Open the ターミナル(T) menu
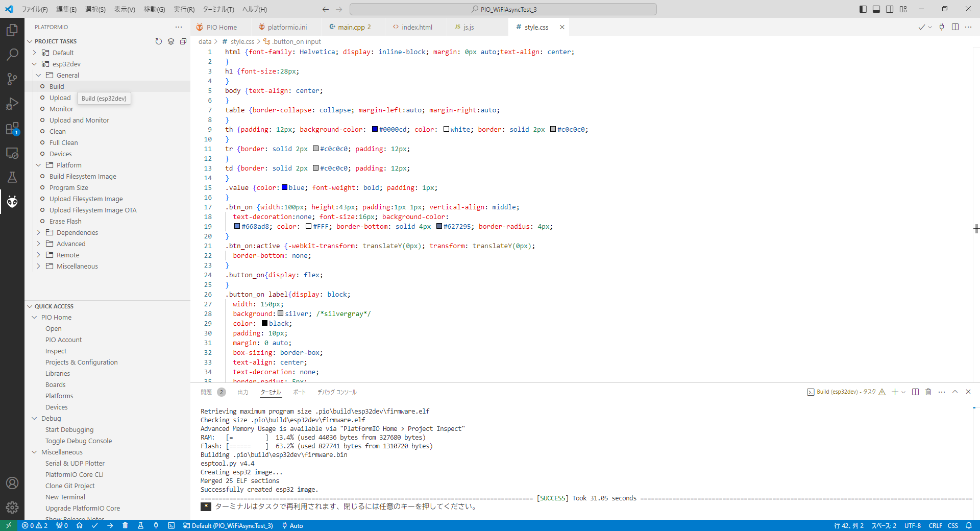Viewport: 980px width, 531px height. pos(218,9)
